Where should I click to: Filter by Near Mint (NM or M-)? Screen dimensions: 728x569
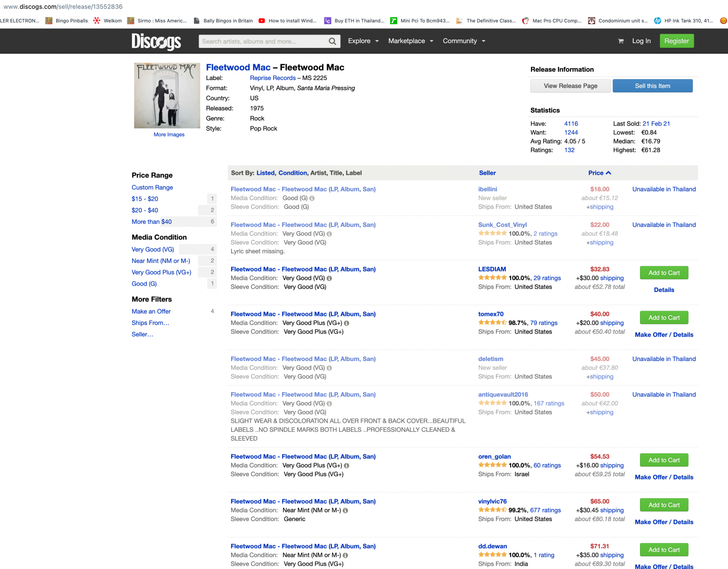161,261
